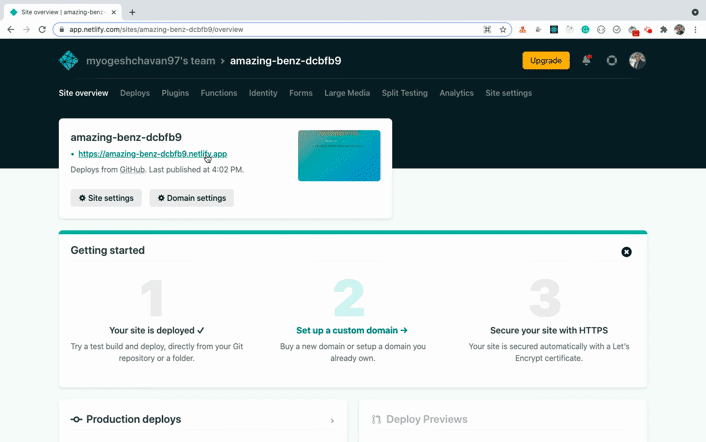706x442 pixels.
Task: Open the Split Testing tab
Action: coord(405,93)
